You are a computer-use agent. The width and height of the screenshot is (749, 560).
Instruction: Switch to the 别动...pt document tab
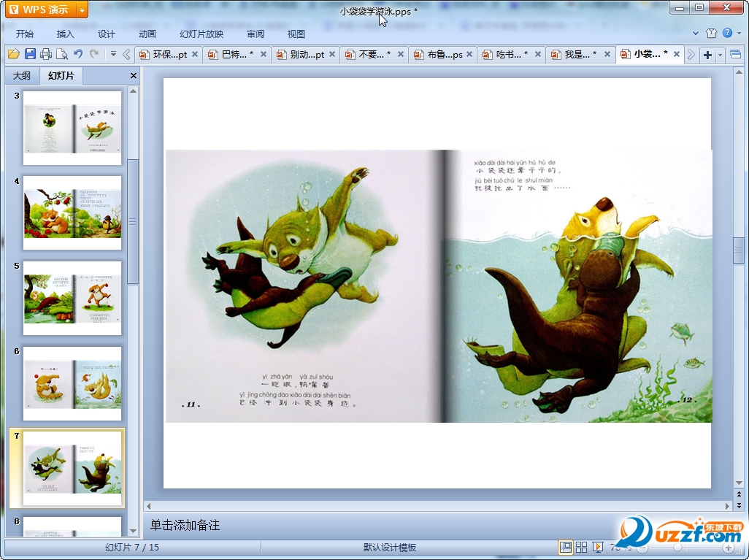301,55
